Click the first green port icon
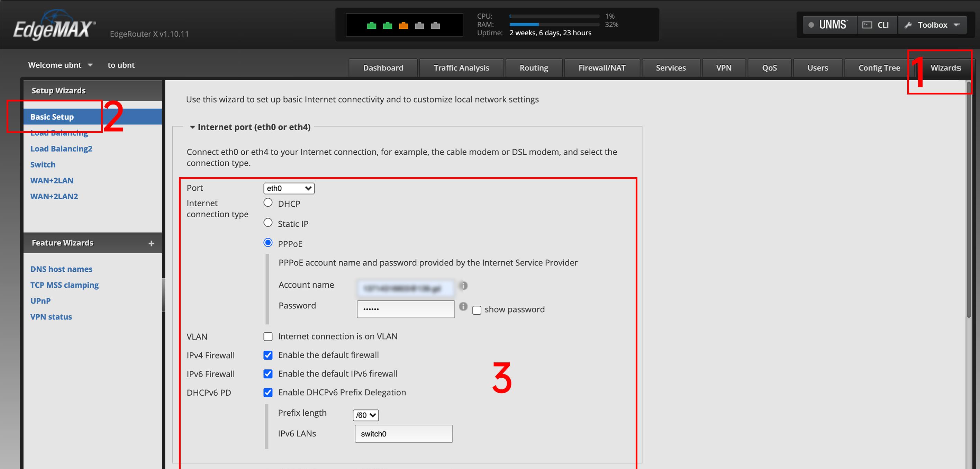The height and width of the screenshot is (469, 980). click(x=371, y=26)
